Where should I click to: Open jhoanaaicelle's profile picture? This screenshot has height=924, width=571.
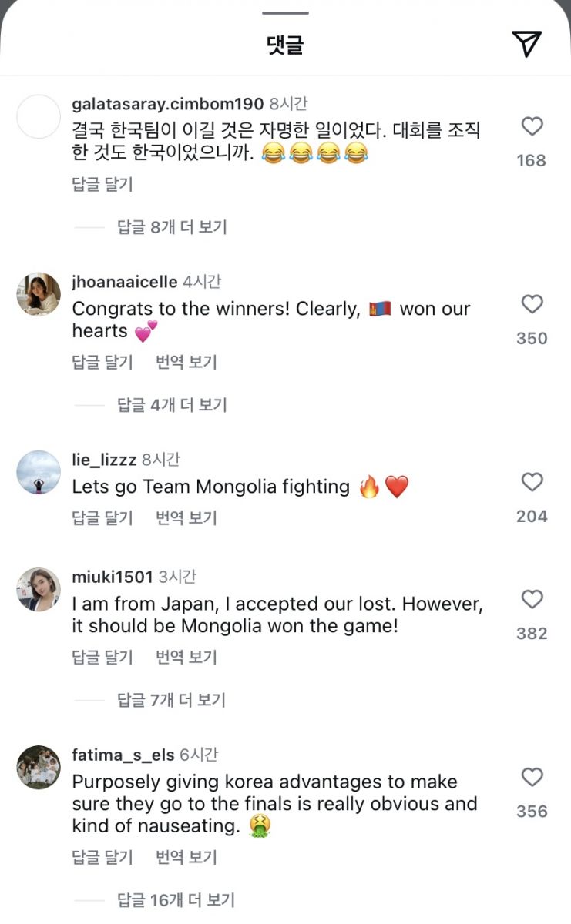(x=39, y=294)
